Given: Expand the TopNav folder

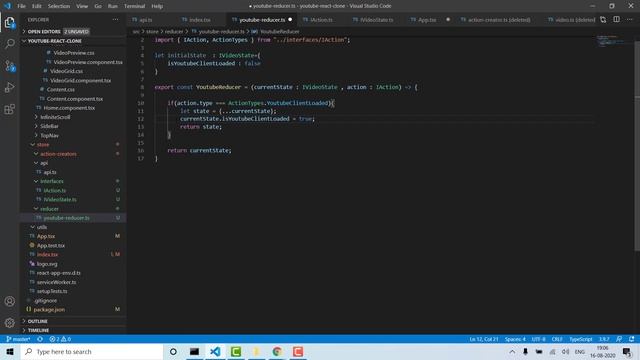Looking at the screenshot, I should [49, 136].
